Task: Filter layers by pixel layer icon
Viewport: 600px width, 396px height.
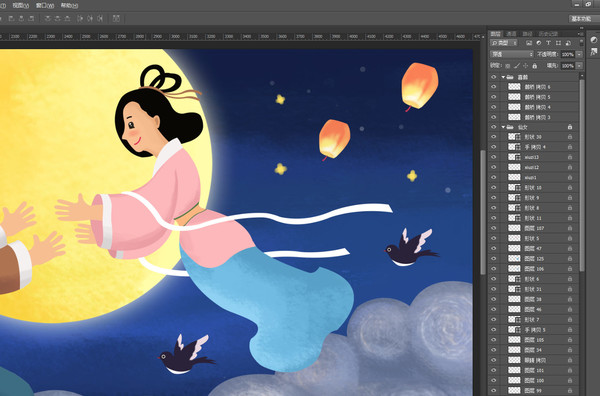Action: [529, 43]
